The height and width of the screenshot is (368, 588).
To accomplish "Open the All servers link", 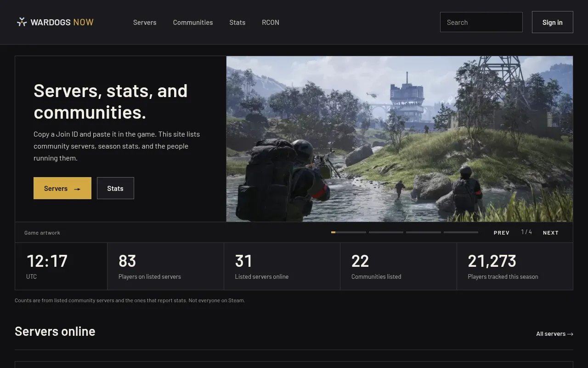I will pyautogui.click(x=554, y=333).
